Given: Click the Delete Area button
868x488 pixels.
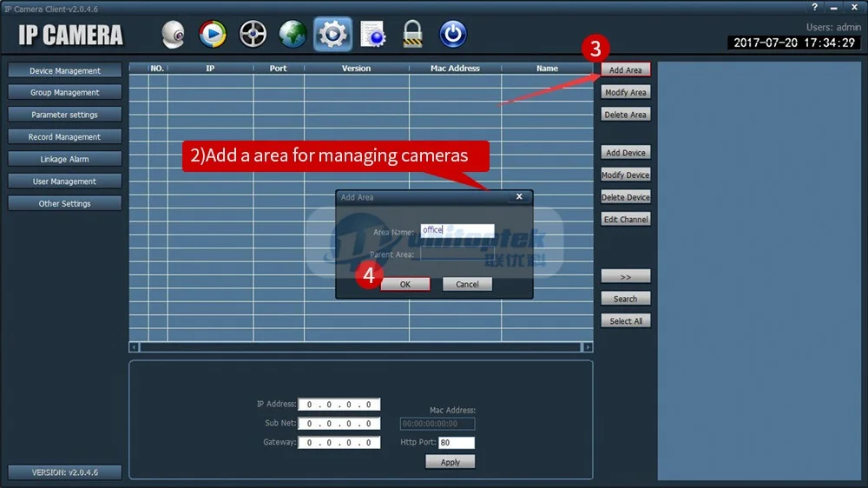Looking at the screenshot, I should [x=626, y=114].
